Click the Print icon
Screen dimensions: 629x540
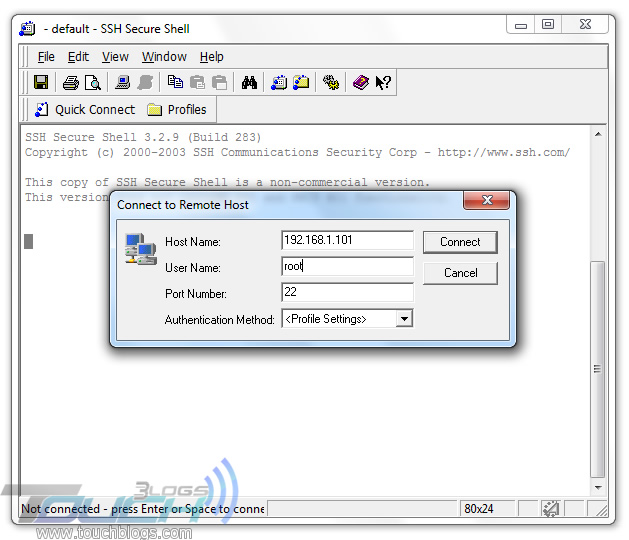[x=71, y=83]
